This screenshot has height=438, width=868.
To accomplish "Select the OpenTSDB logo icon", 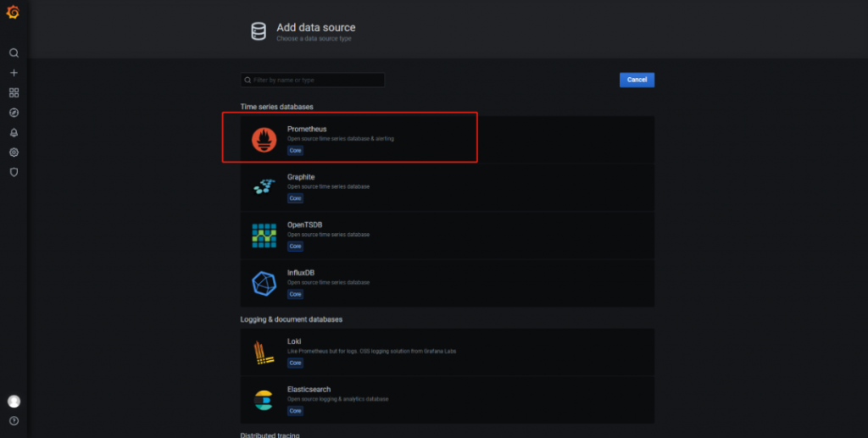I will coord(264,236).
